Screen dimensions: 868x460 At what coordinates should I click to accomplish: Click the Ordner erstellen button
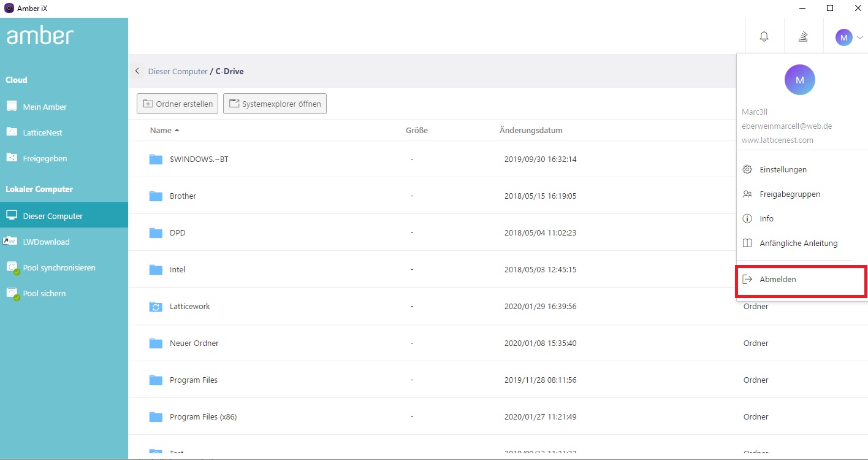point(178,104)
